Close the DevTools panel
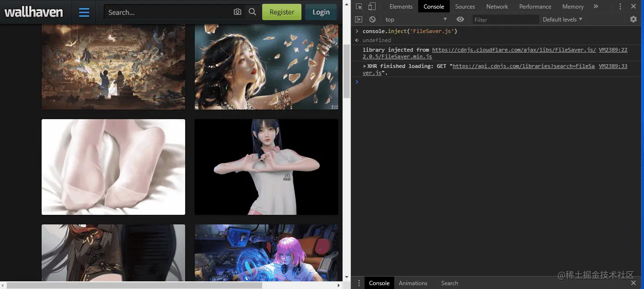The height and width of the screenshot is (289, 644). (x=633, y=6)
